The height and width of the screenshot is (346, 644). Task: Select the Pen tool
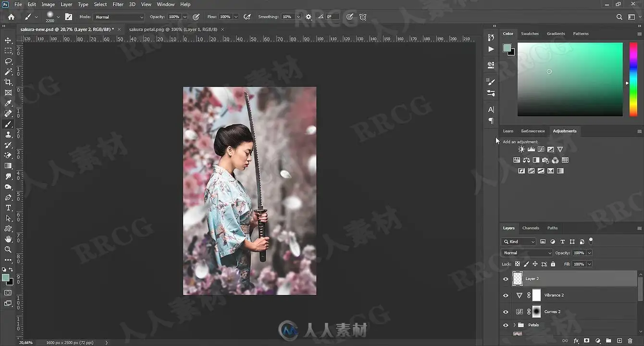[x=8, y=198]
